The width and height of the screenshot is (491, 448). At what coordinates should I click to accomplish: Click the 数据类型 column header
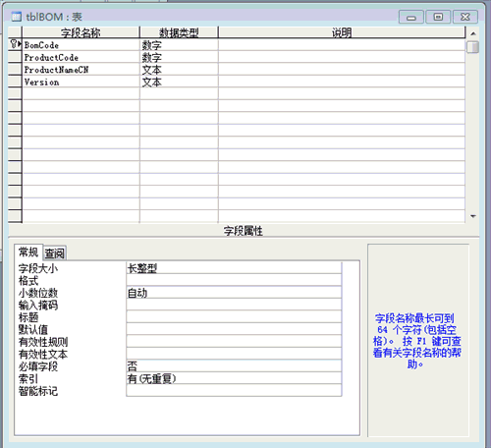coord(179,32)
